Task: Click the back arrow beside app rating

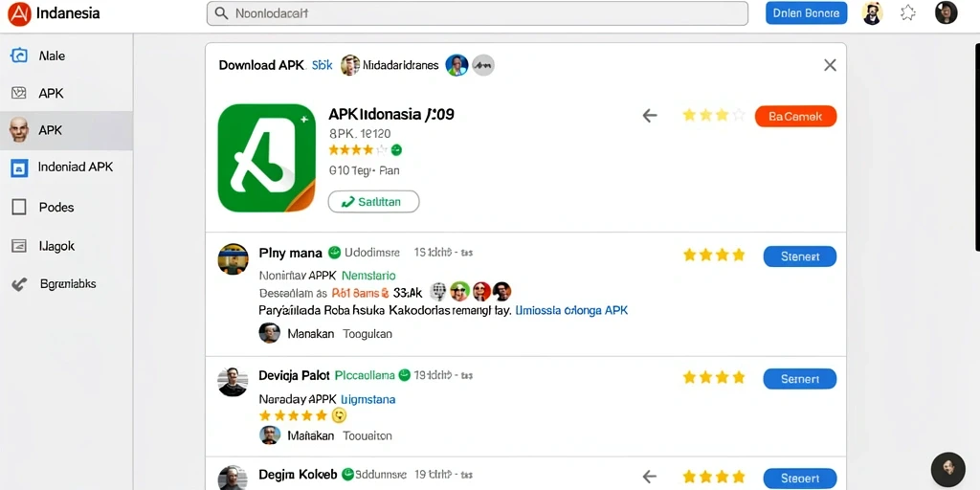Action: (650, 116)
